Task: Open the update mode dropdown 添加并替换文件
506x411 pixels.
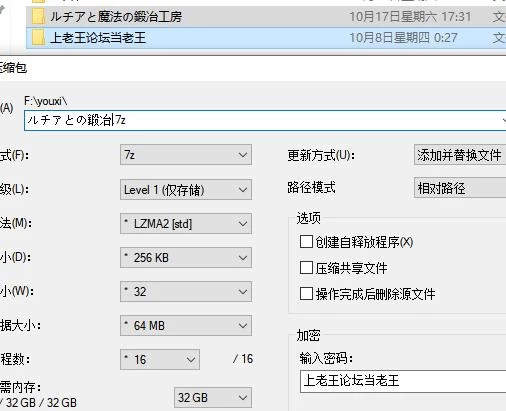Action: (460, 155)
